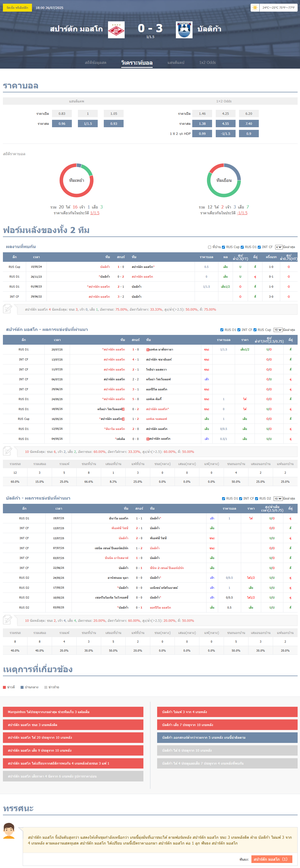Click the red ข่าวดี legend square

tap(4, 687)
